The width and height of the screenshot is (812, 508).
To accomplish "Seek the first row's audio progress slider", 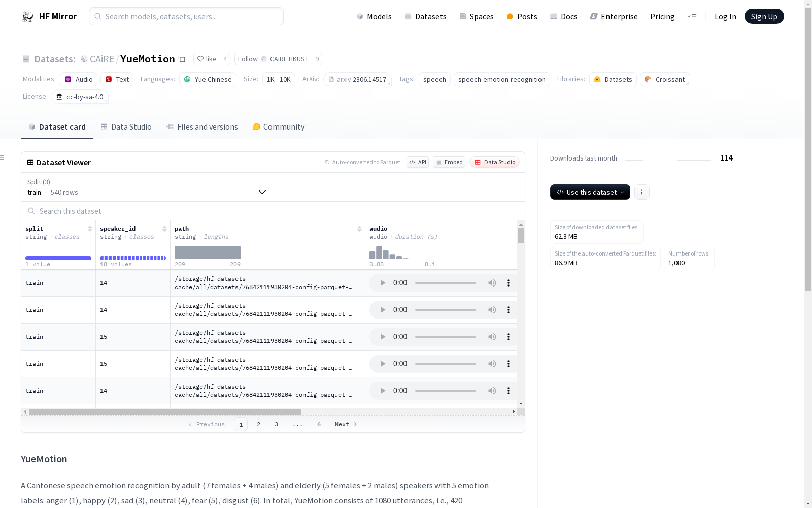I will (x=446, y=283).
